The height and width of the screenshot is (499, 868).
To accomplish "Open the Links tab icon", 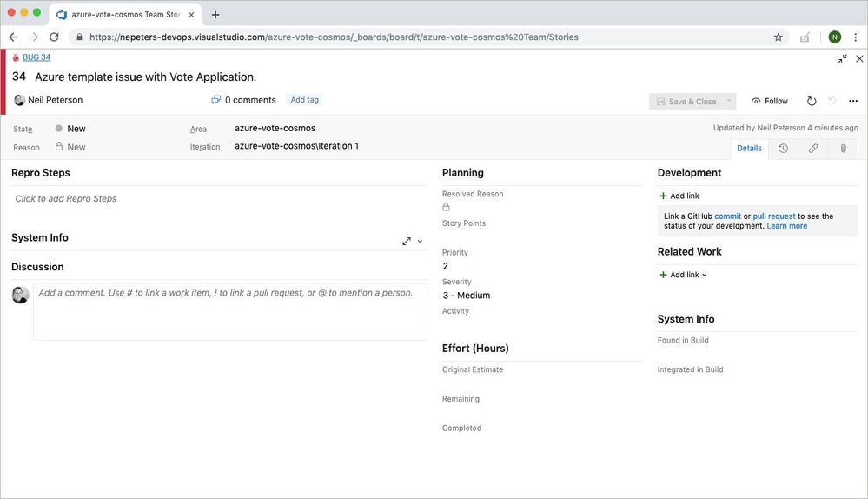I will click(813, 148).
